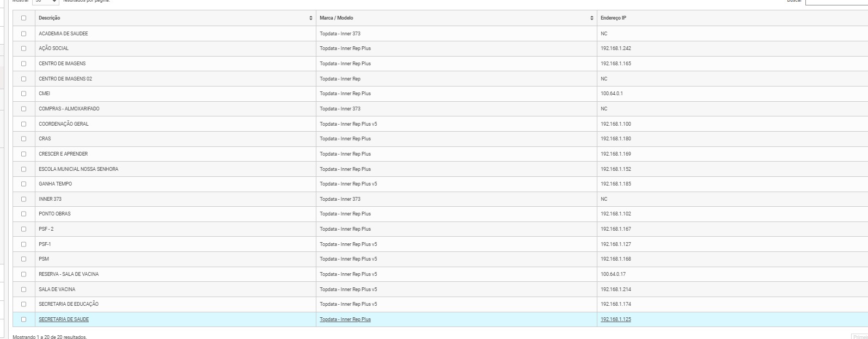Sort table by Marca / Modelo arrows

click(x=591, y=19)
